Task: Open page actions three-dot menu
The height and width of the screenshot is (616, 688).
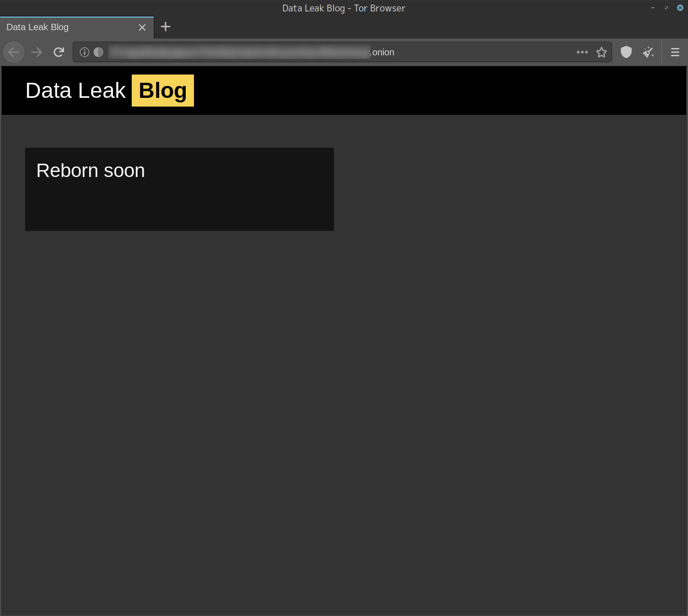Action: 582,52
